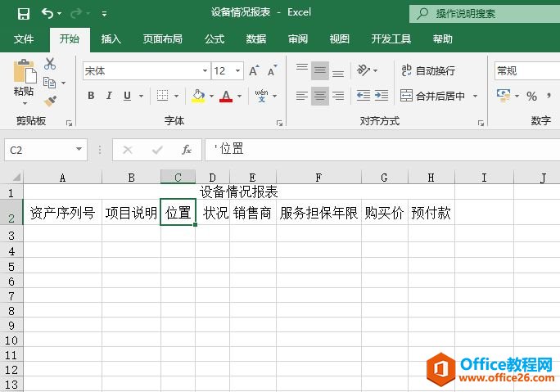Switch to the 帮助 ribbon tab
Screen dimensions: 560x392
(x=442, y=39)
